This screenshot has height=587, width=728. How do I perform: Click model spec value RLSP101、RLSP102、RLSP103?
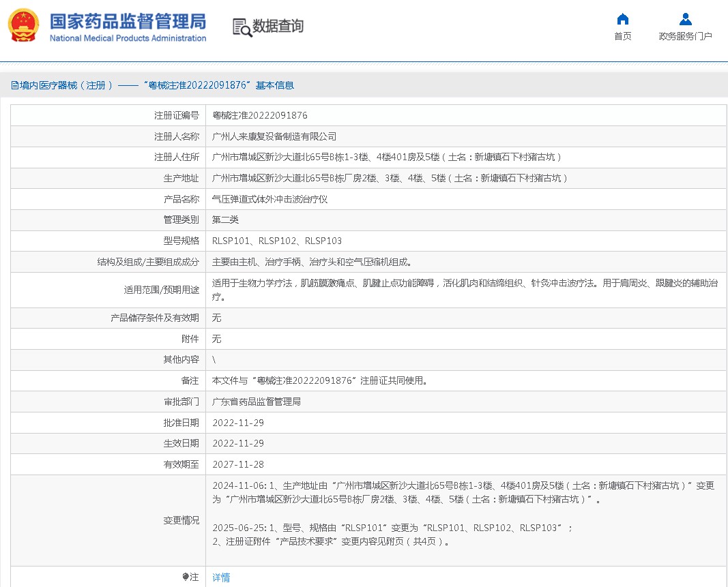point(277,241)
